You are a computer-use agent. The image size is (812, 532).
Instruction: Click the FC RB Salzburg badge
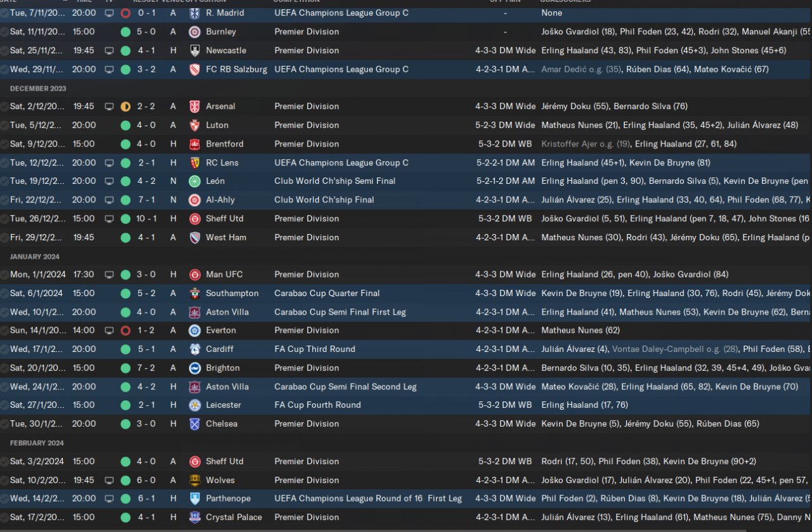[195, 69]
